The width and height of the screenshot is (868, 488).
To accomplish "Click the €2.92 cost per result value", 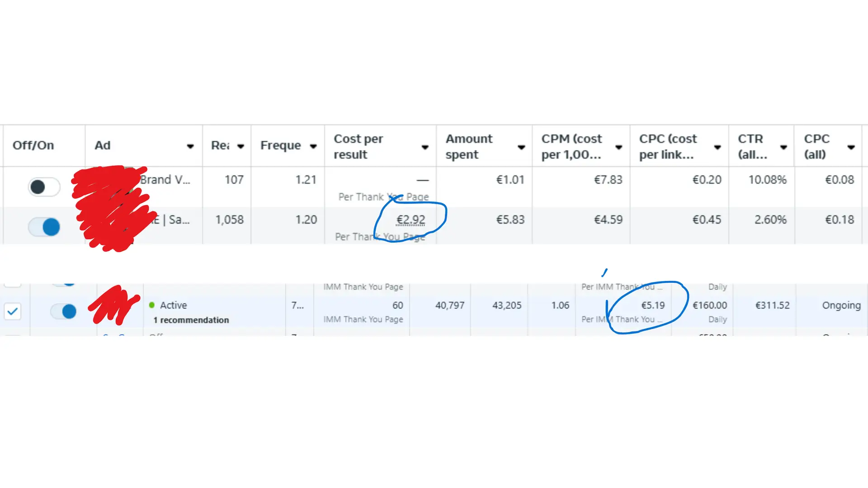I will (410, 220).
